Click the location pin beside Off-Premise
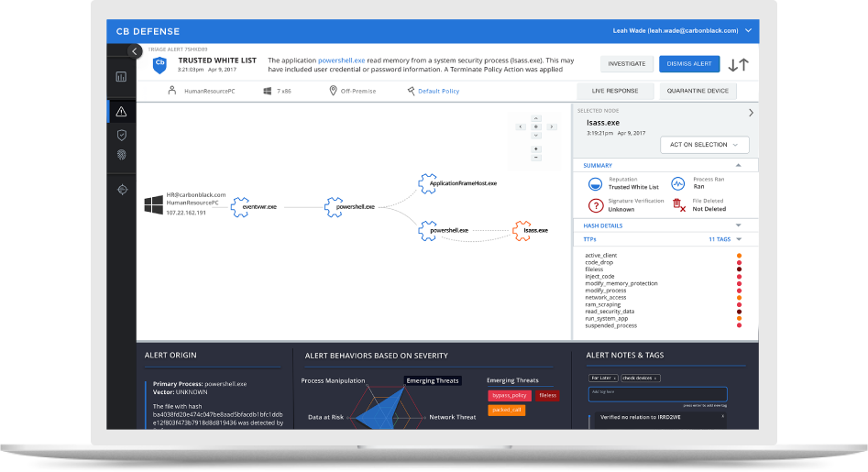The height and width of the screenshot is (472, 868). tap(334, 91)
